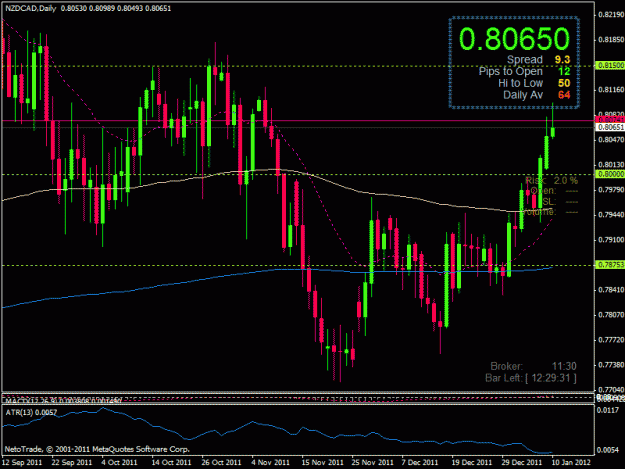Viewport: 625px width, 469px height.
Task: Click the Pips to Open label
Action: 511,71
